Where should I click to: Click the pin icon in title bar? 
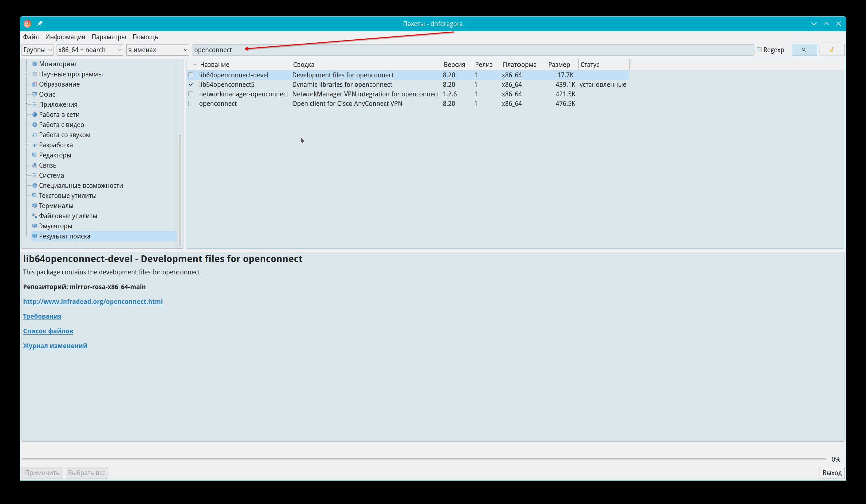tap(40, 24)
